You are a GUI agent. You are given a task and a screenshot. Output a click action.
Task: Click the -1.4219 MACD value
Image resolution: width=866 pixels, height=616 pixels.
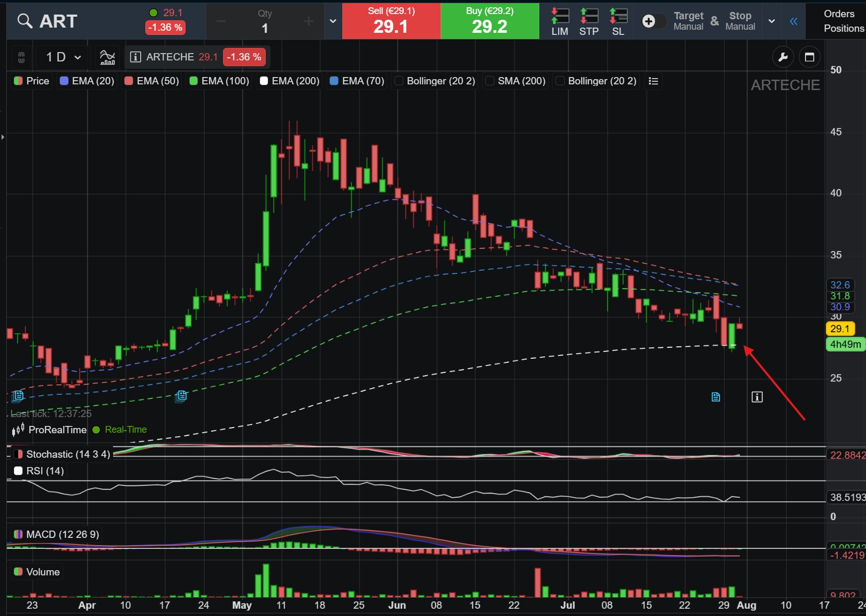[847, 555]
